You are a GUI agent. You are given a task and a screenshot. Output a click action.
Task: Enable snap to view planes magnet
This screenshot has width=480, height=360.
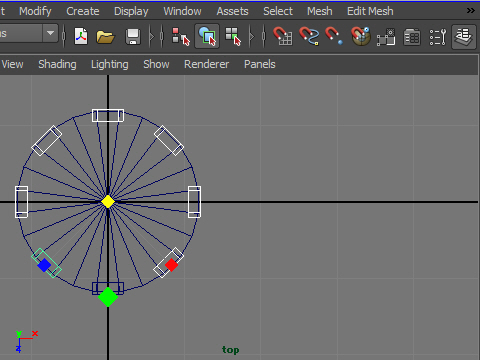(x=361, y=36)
